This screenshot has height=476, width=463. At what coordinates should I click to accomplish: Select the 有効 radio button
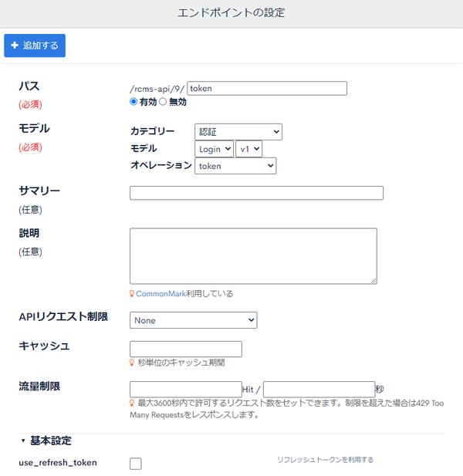pyautogui.click(x=133, y=102)
